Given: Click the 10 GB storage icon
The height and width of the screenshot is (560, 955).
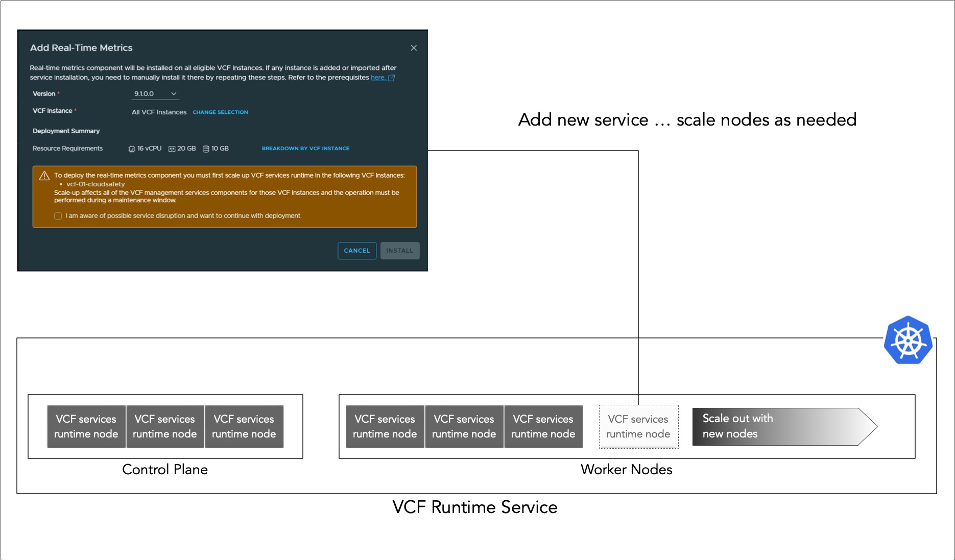Looking at the screenshot, I should (x=206, y=149).
